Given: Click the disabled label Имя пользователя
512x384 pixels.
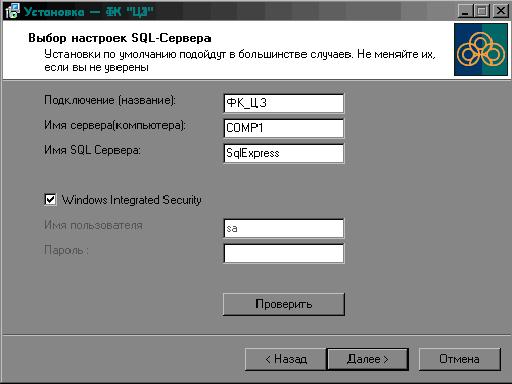Looking at the screenshot, I should [93, 225].
